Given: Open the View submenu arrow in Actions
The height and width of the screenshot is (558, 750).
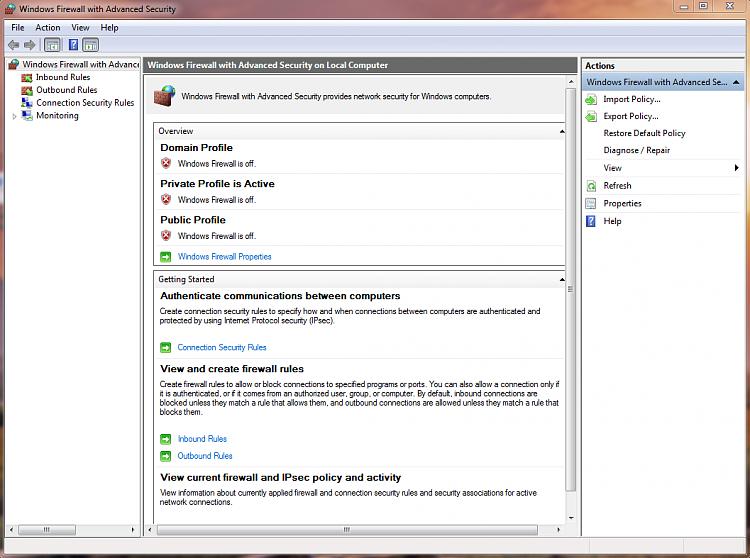Looking at the screenshot, I should 737,168.
